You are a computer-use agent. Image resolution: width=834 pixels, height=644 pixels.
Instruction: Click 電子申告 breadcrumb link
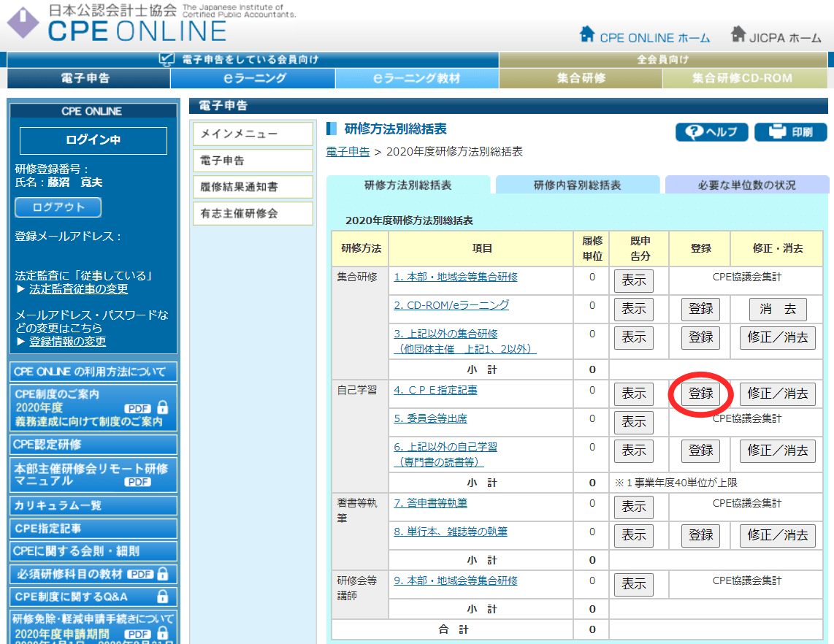pos(348,152)
